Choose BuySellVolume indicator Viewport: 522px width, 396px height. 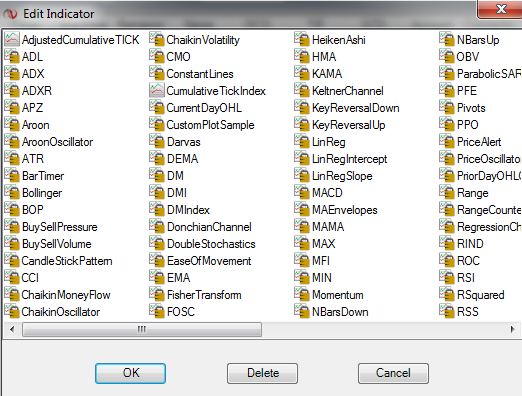pos(57,244)
